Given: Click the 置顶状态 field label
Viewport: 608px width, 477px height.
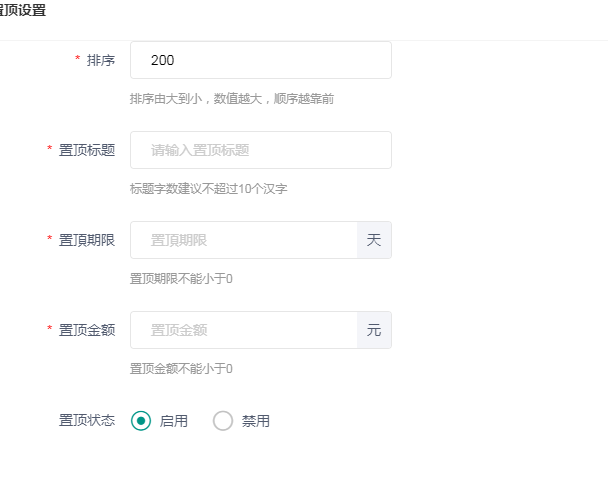Looking at the screenshot, I should [x=87, y=421].
